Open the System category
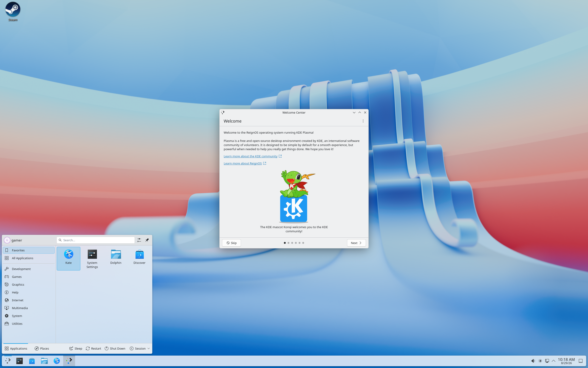 coord(29,316)
